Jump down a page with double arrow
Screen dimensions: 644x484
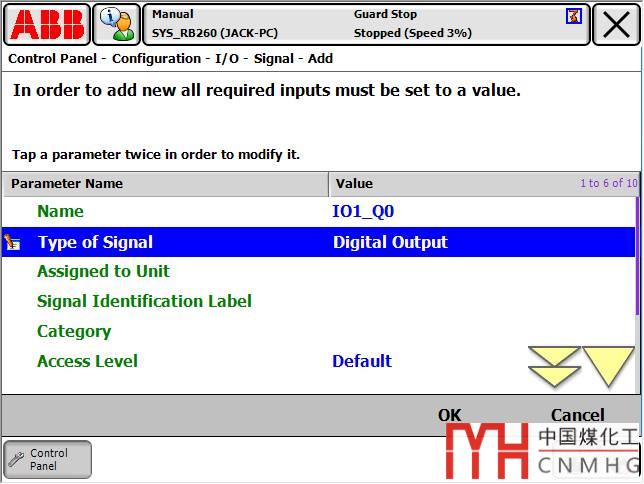point(554,367)
